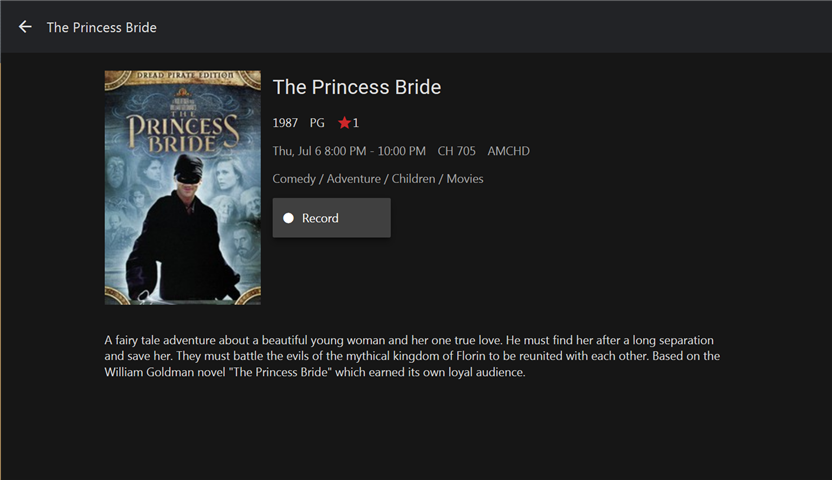Click the yellow left edge bar
Viewport: 832px width, 480px height.
click(x=1, y=270)
